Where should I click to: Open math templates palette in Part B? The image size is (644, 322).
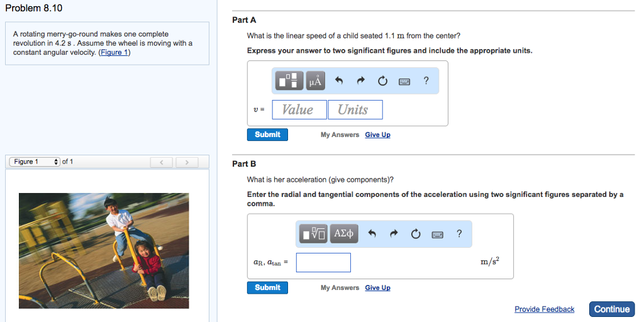313,234
